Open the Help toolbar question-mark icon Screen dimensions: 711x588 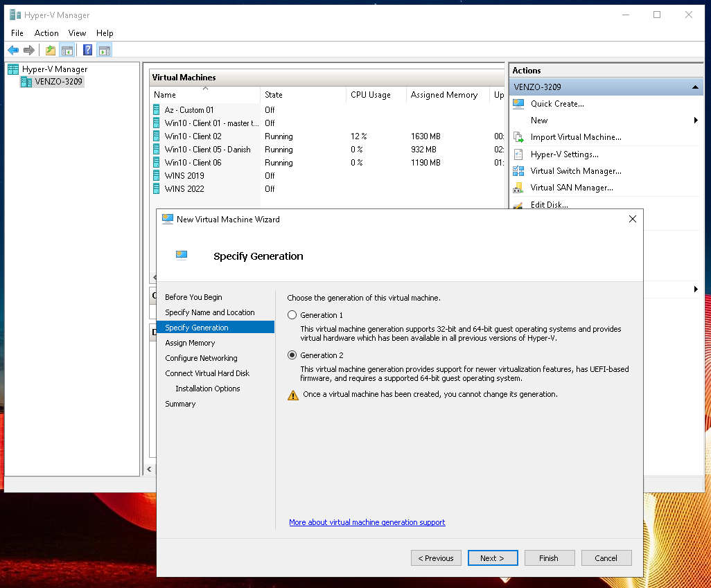pyautogui.click(x=87, y=51)
